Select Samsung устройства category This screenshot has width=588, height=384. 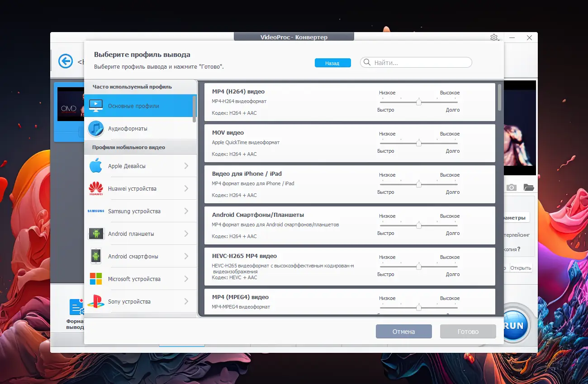[x=140, y=211]
